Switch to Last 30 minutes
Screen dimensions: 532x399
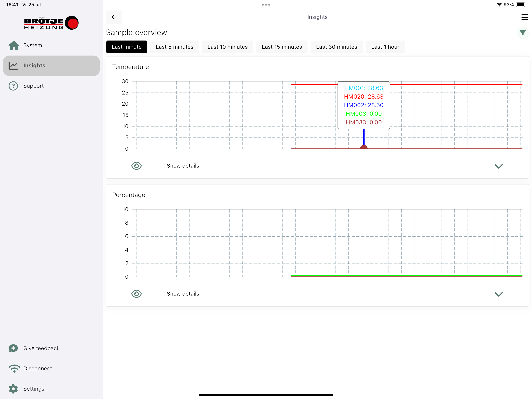[x=336, y=47]
